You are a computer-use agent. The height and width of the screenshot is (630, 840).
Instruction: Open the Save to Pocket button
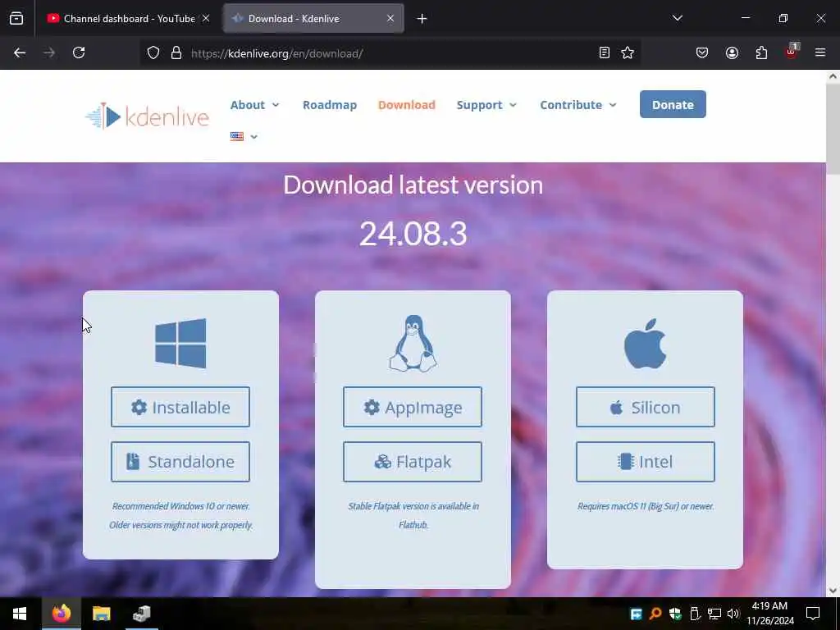tap(702, 53)
